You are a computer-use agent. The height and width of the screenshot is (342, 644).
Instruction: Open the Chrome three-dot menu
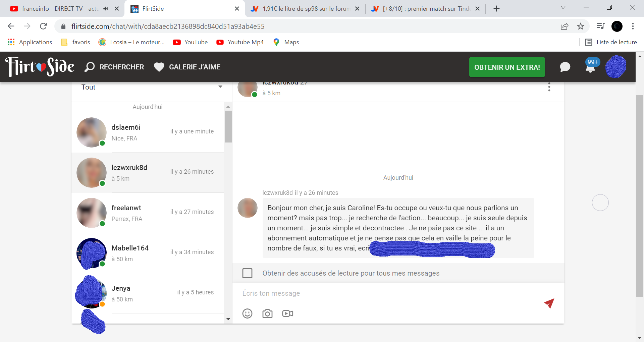pos(633,26)
